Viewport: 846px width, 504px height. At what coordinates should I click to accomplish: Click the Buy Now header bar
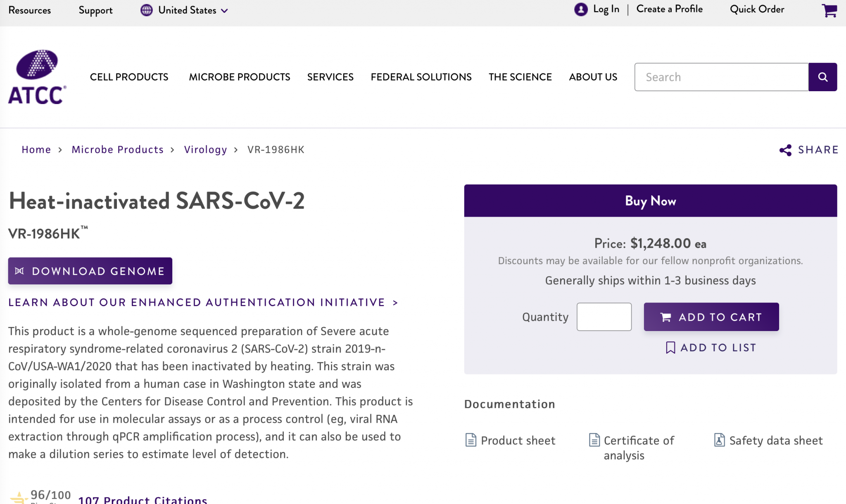(x=650, y=201)
